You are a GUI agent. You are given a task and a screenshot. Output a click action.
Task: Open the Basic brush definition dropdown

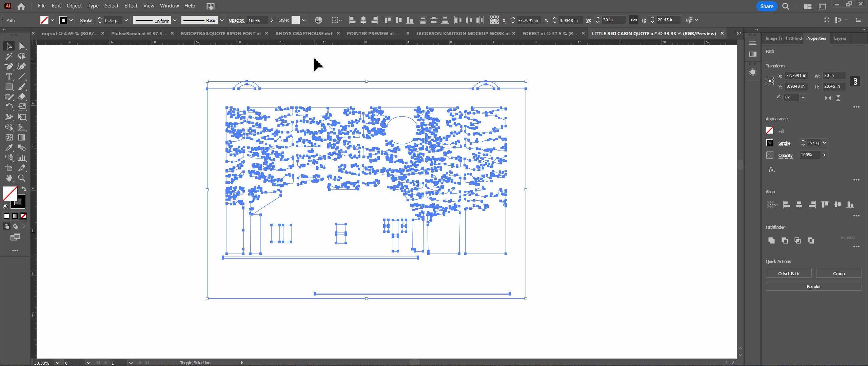222,20
